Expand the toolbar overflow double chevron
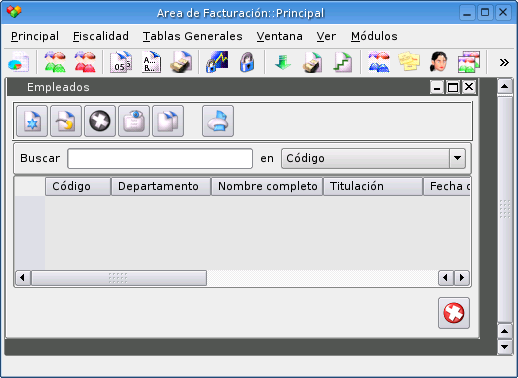 (x=504, y=62)
